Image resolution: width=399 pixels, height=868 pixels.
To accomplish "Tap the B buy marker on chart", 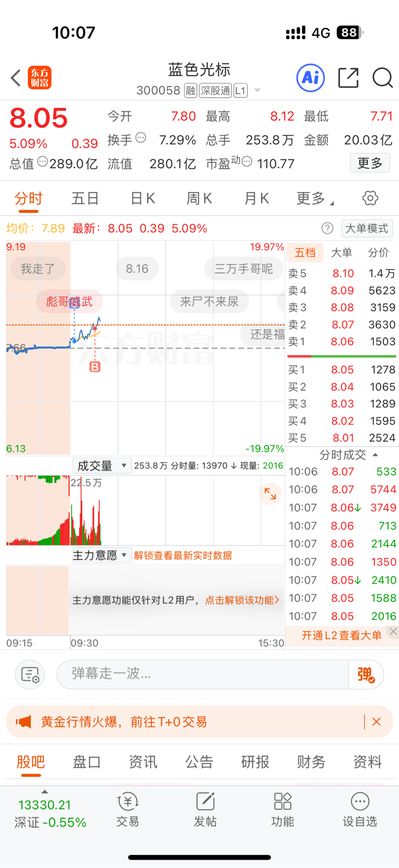I will pos(95,367).
